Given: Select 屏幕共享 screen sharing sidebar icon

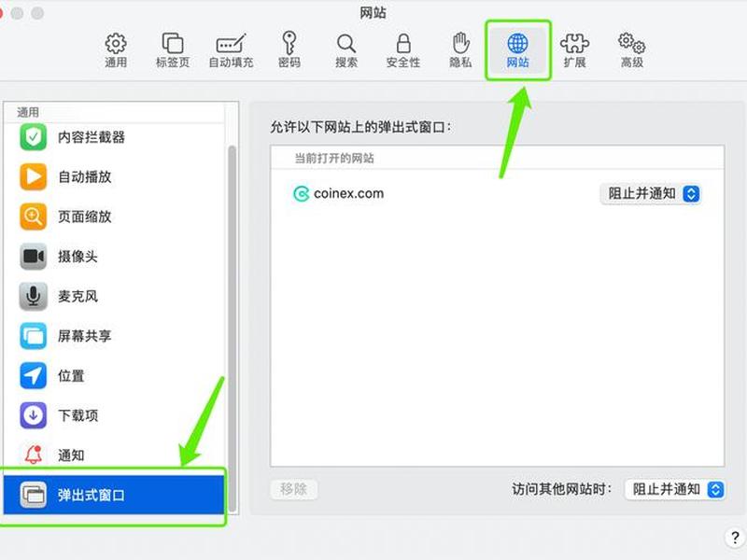Looking at the screenshot, I should (33, 336).
